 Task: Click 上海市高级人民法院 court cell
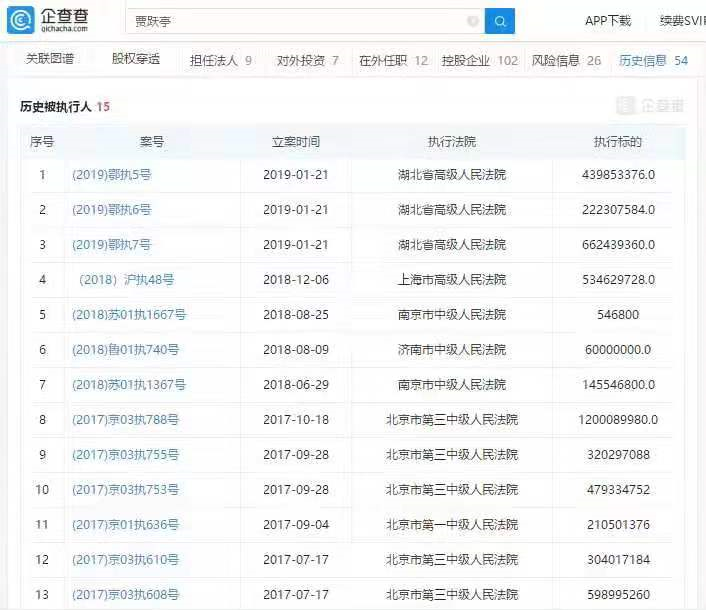(452, 280)
